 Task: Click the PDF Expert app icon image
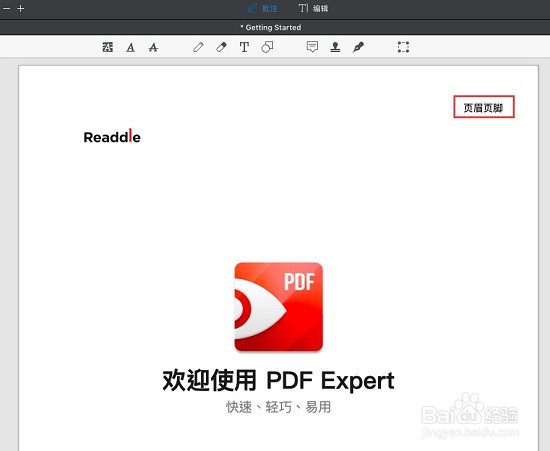point(279,307)
